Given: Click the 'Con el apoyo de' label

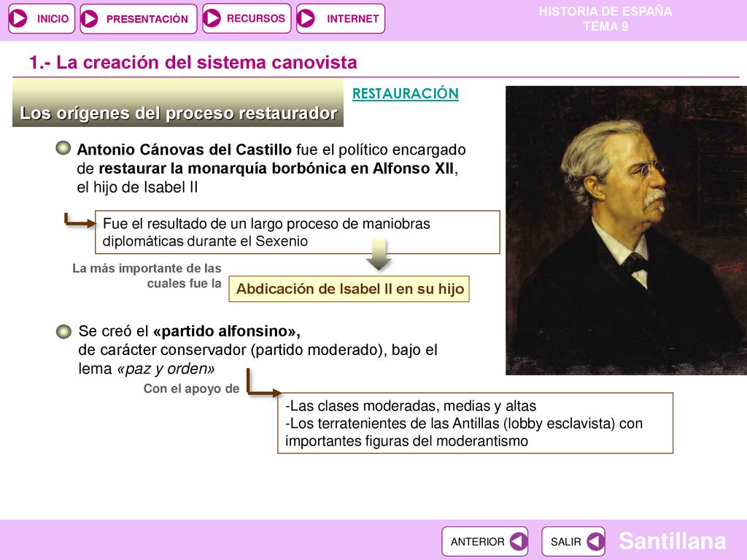Looking at the screenshot, I should point(192,389).
